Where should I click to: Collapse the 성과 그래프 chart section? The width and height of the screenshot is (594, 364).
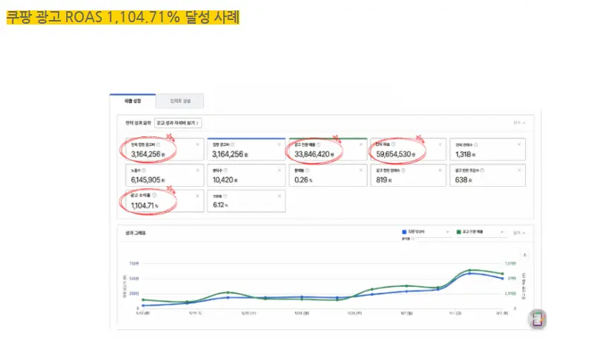[x=519, y=233]
